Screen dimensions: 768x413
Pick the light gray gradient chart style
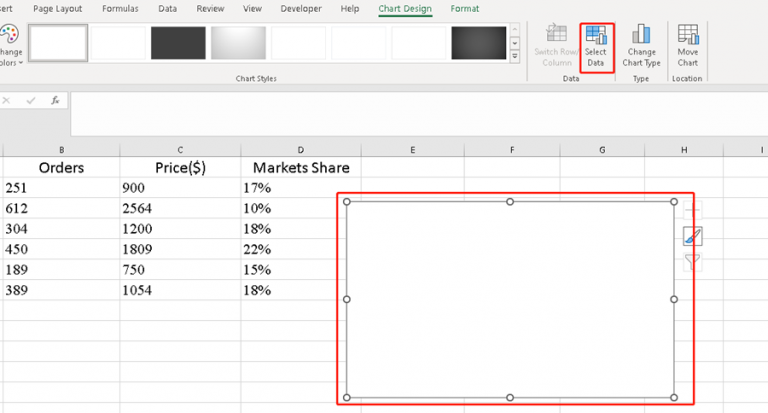click(x=239, y=42)
